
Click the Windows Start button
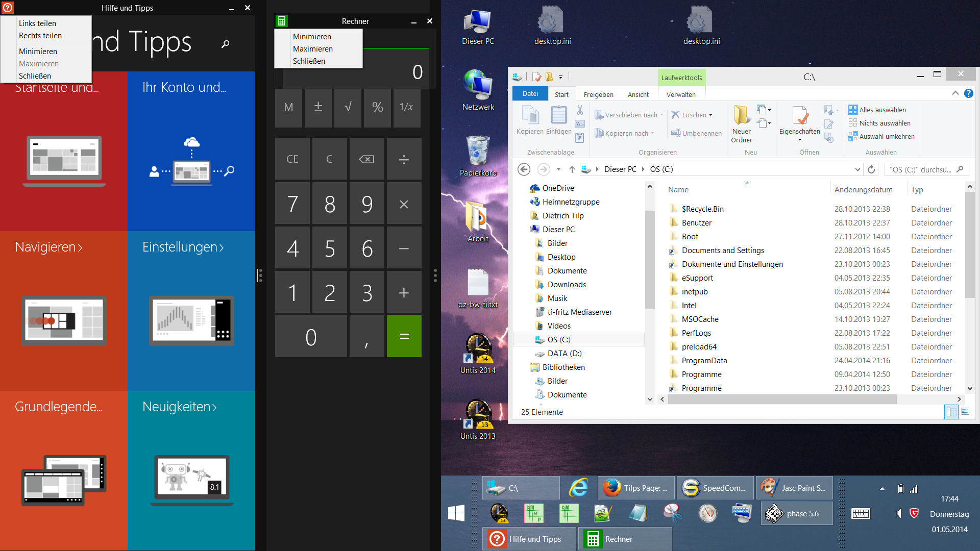point(456,513)
